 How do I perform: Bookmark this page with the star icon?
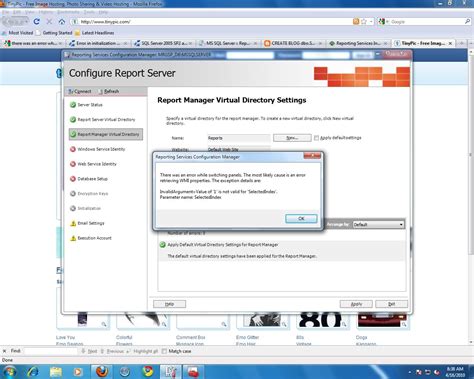(x=364, y=21)
